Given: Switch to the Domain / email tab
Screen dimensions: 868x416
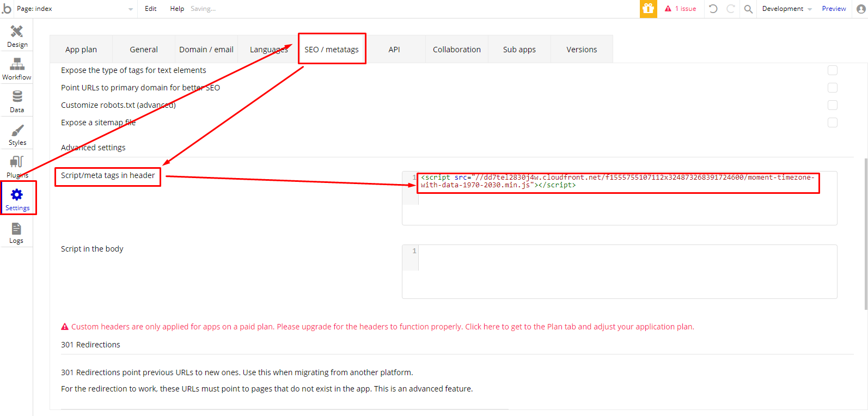Looking at the screenshot, I should (x=206, y=50).
